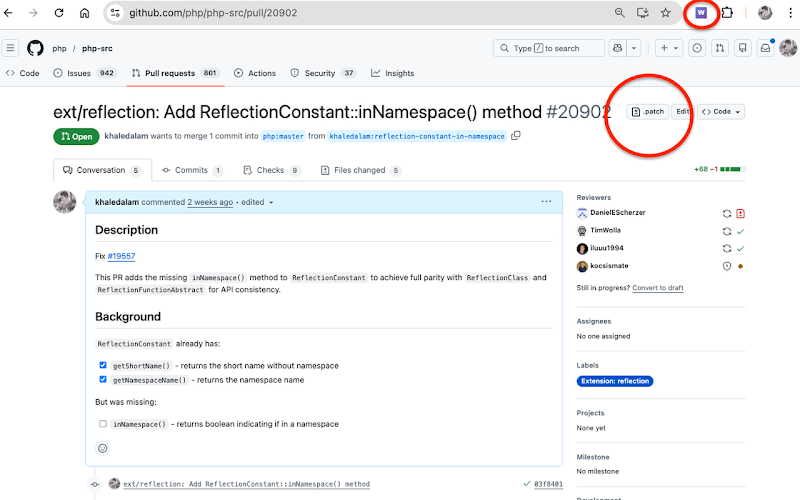The height and width of the screenshot is (500, 800).
Task: Click the zoom magnifier icon in address bar
Action: click(619, 13)
